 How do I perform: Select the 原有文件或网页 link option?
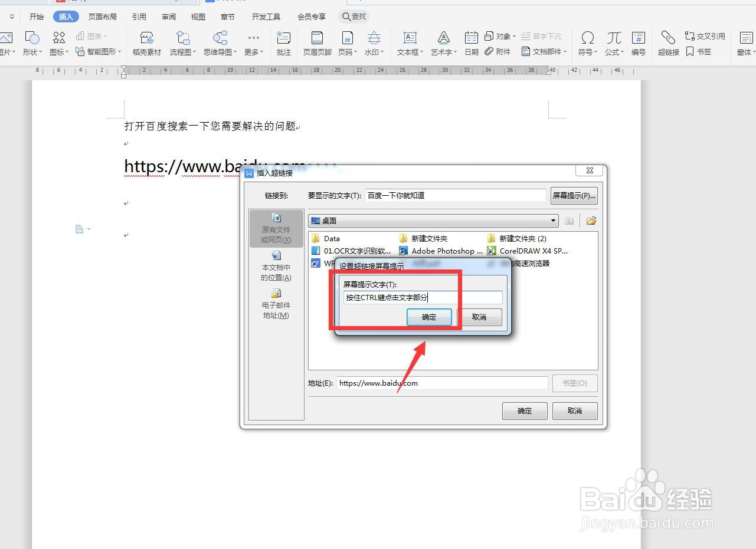(x=275, y=229)
